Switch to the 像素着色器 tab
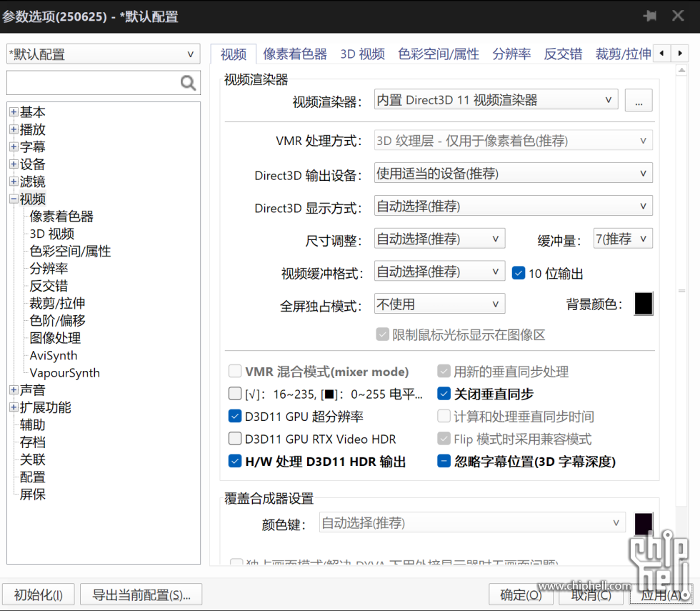700x611 pixels. click(x=295, y=54)
